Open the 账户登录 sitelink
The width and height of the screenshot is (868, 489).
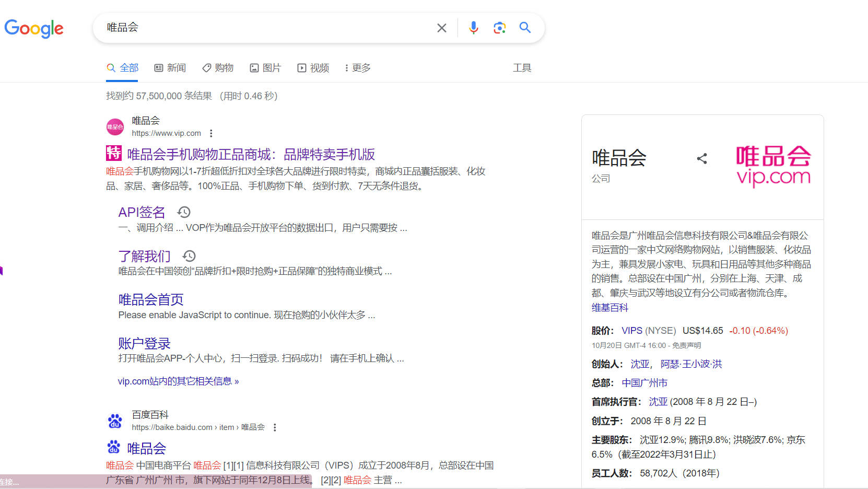(144, 343)
